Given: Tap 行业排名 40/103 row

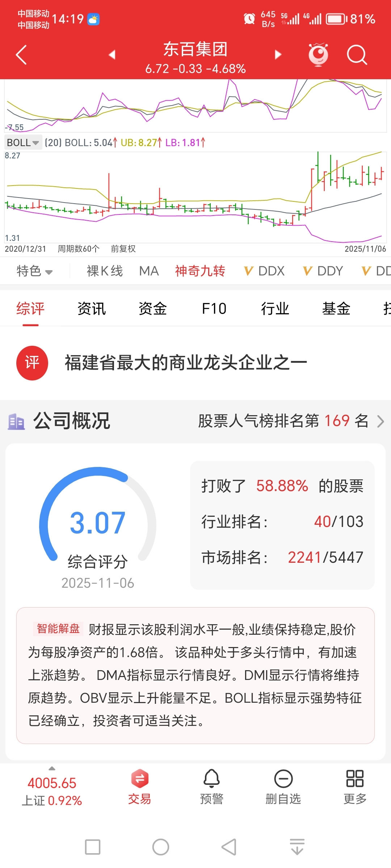Looking at the screenshot, I should click(282, 522).
